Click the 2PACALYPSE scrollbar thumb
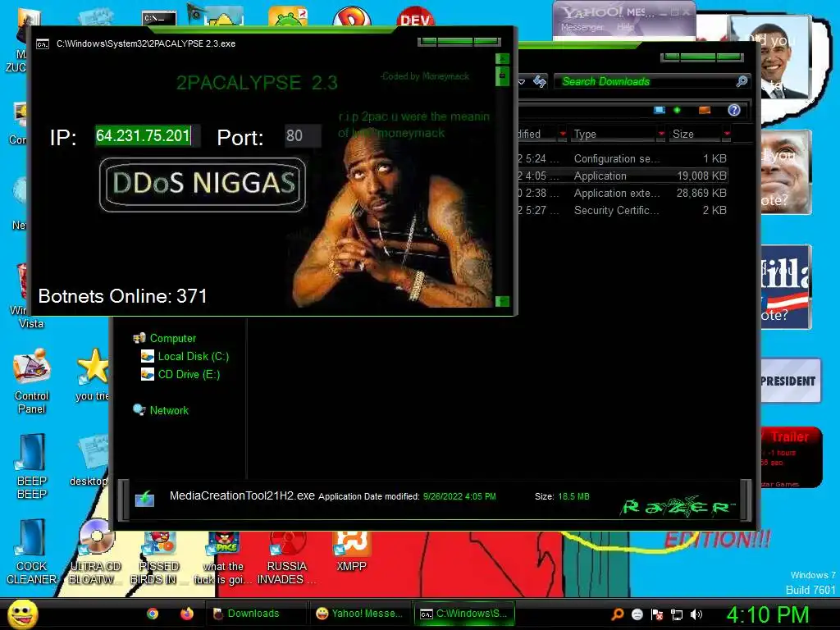This screenshot has width=840, height=630. click(502, 75)
